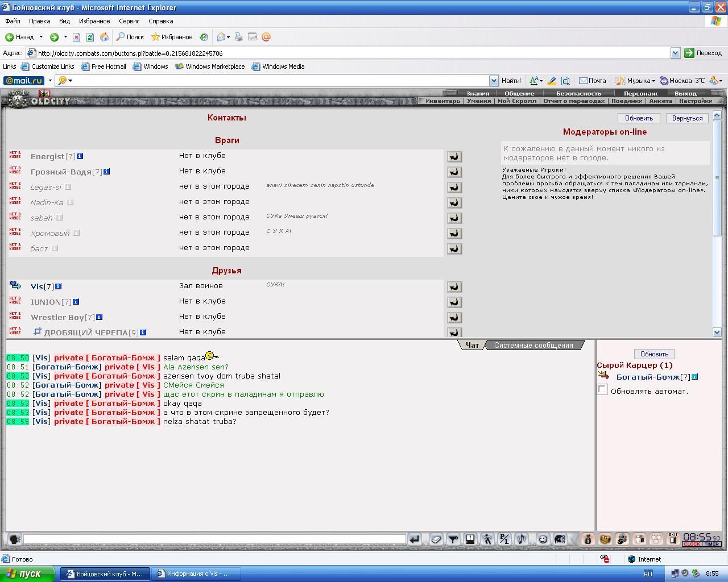Screen dimensions: 728x582
Task: Click the hand with coin icon
Action: 622,539
